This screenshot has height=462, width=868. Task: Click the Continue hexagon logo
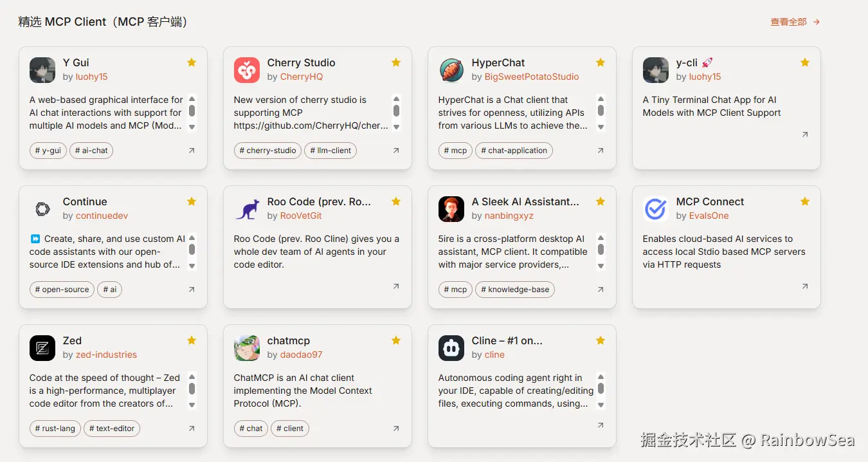coord(42,209)
